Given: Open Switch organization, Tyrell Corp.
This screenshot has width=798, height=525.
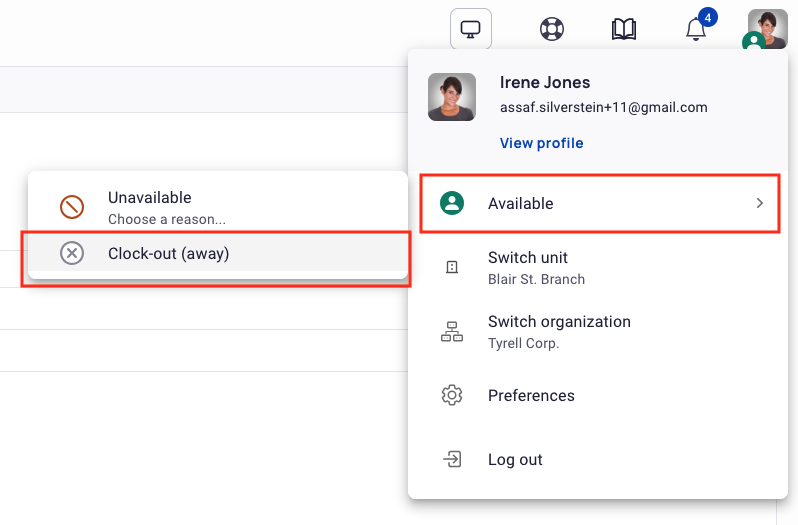Looking at the screenshot, I should (600, 332).
